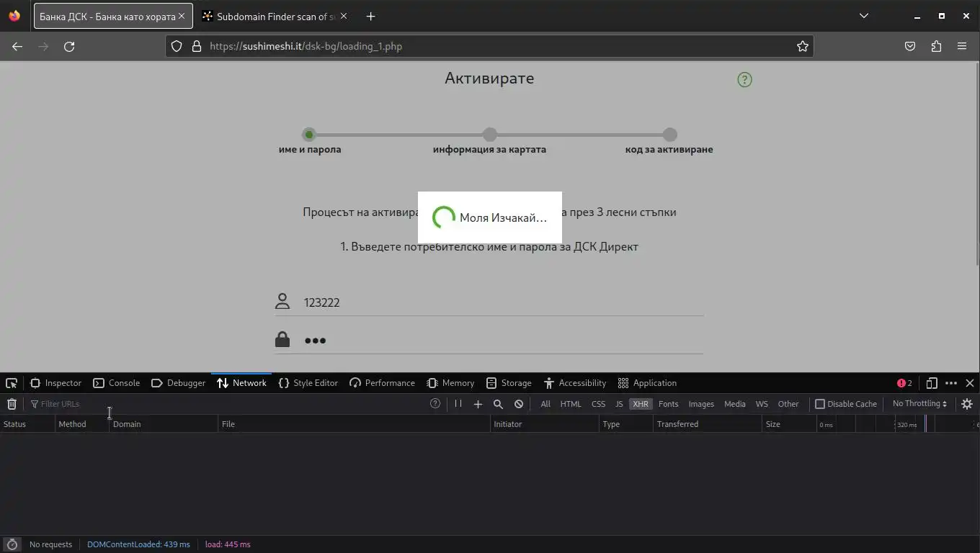Go back to previous page
The width and height of the screenshot is (980, 553).
[x=17, y=46]
